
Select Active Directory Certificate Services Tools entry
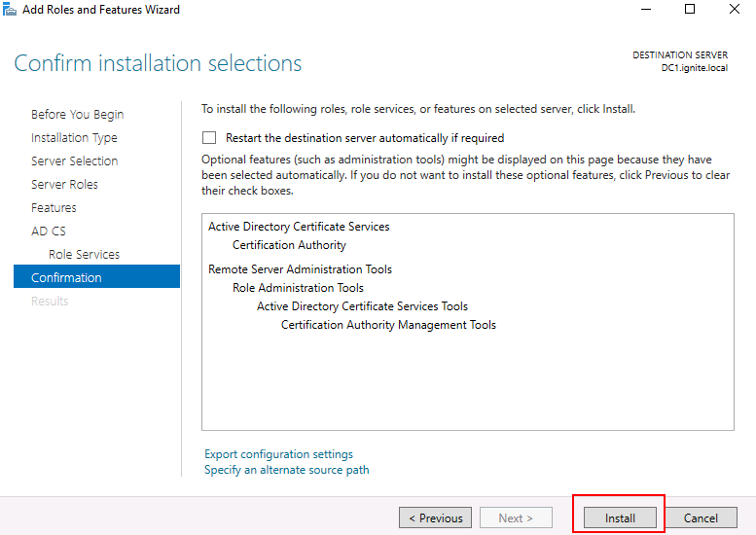point(362,306)
